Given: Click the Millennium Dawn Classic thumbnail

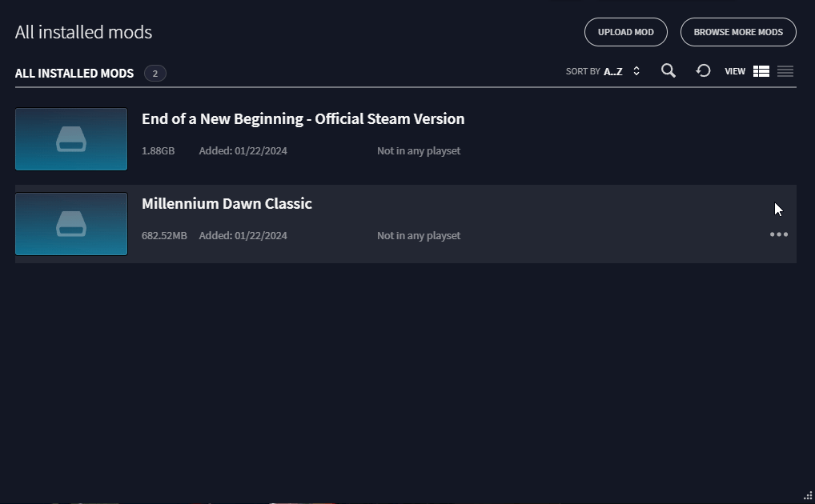Looking at the screenshot, I should [x=70, y=223].
